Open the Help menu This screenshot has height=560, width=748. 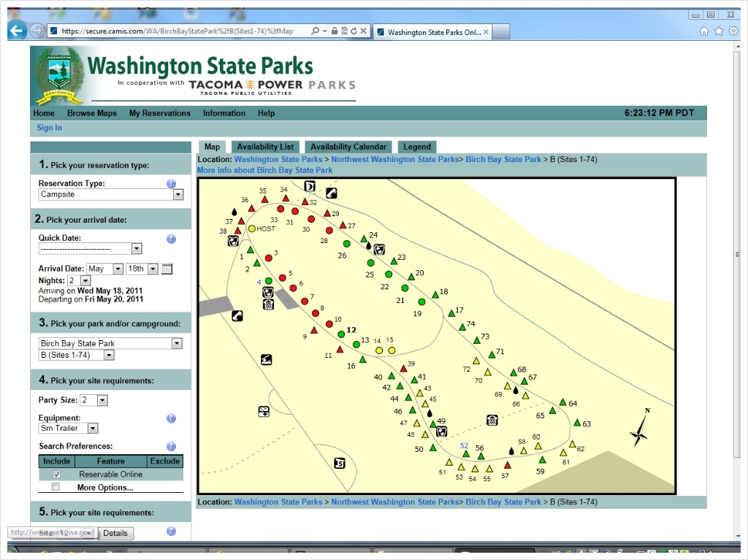266,113
